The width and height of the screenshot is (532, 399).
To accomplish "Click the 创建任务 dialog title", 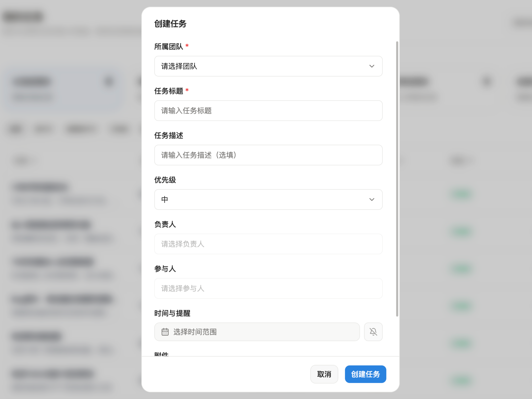I will [170, 24].
